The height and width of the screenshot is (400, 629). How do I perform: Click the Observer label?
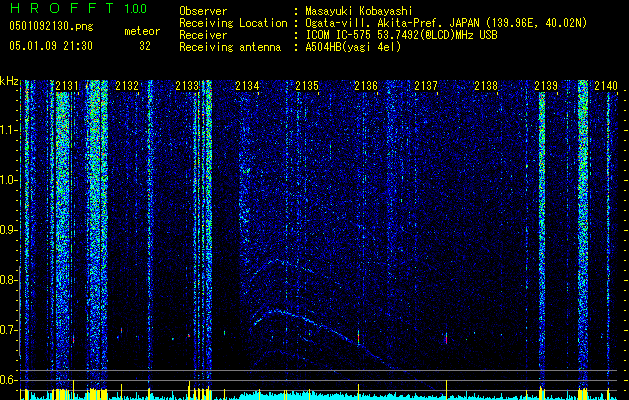pos(203,11)
